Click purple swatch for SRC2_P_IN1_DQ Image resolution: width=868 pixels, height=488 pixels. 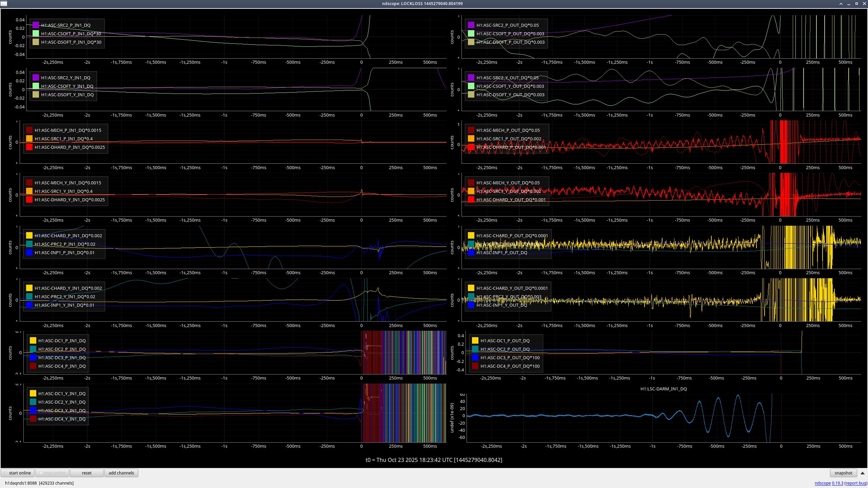36,25
